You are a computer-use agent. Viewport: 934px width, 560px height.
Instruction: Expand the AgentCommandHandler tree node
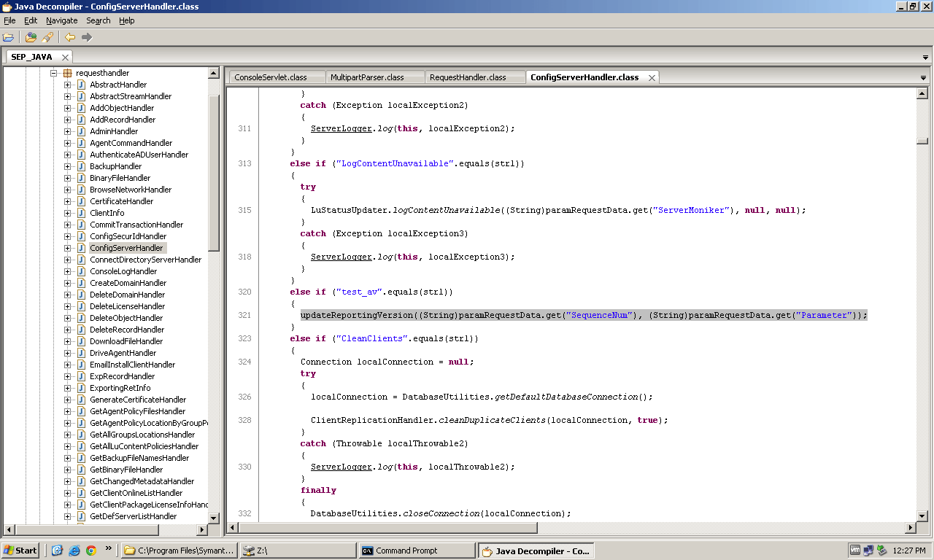pyautogui.click(x=67, y=143)
